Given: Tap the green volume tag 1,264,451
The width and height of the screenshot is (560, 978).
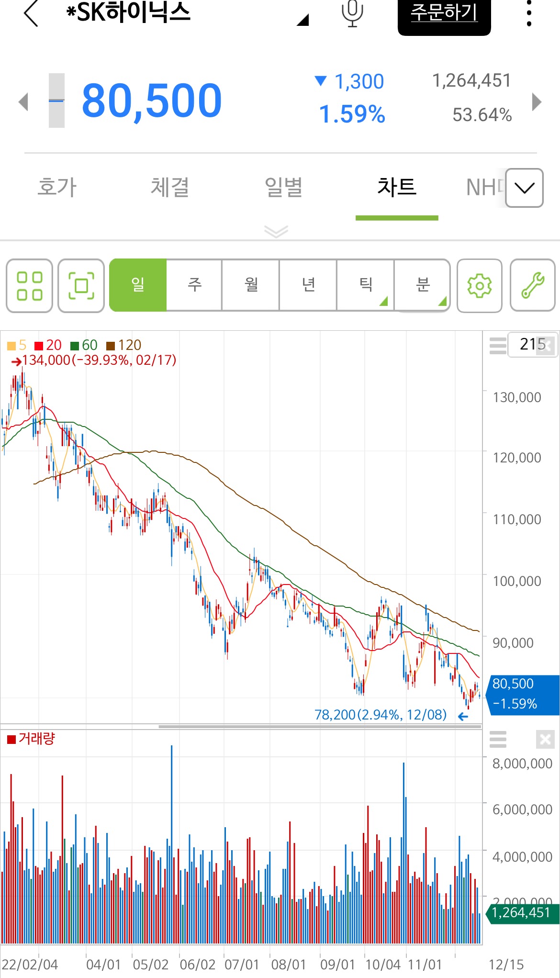Looking at the screenshot, I should (x=523, y=913).
